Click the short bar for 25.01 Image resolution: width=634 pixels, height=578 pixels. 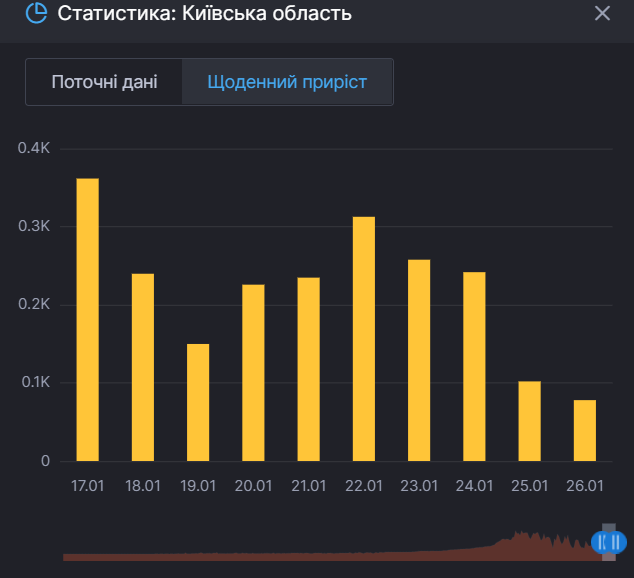click(x=529, y=421)
